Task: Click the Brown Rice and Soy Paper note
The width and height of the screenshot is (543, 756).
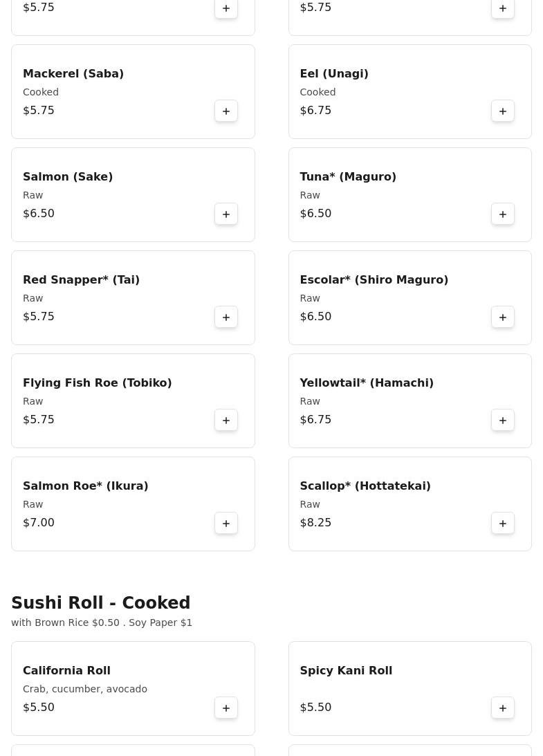Action: point(102,623)
